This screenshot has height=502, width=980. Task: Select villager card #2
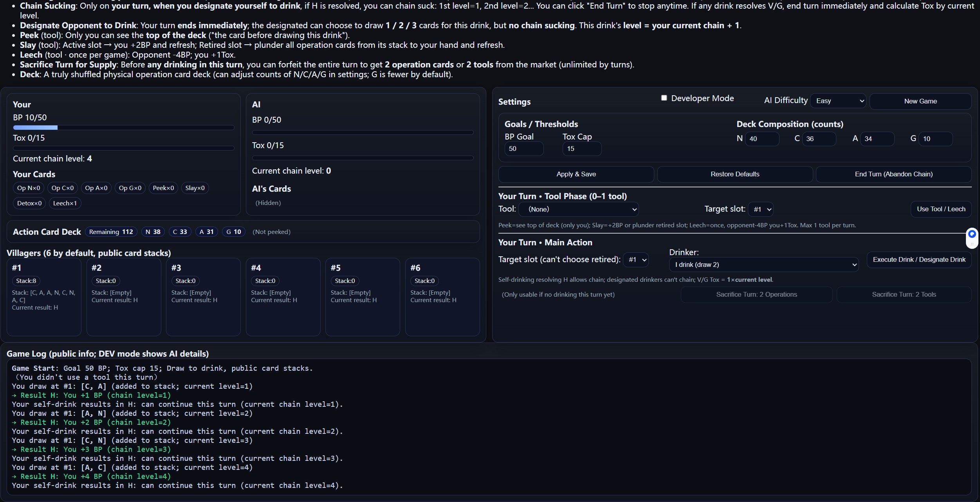point(123,297)
